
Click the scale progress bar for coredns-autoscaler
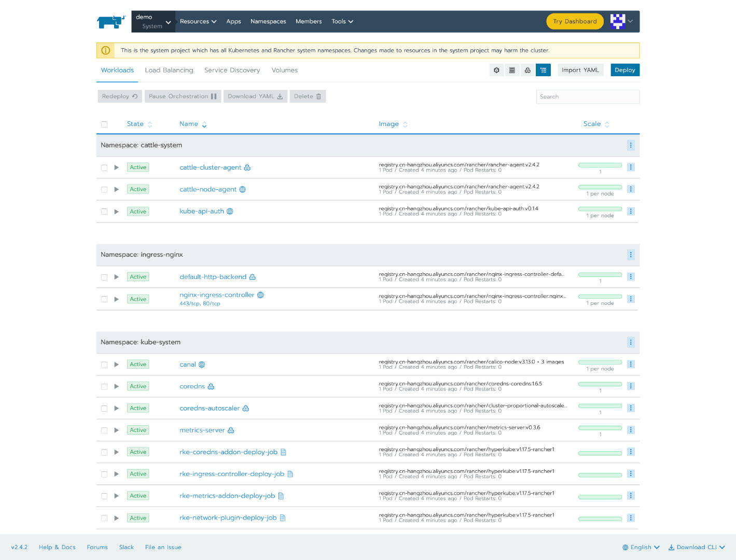(x=600, y=406)
